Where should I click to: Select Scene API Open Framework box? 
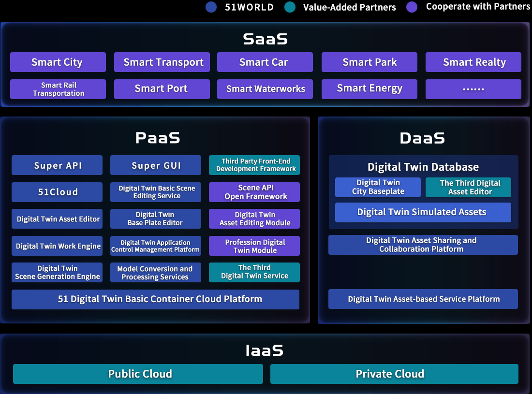(254, 192)
